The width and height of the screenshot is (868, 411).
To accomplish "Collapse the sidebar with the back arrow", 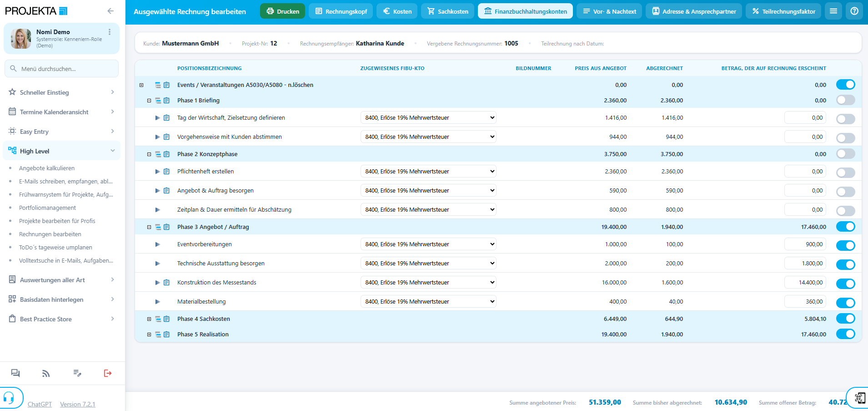I will point(110,11).
